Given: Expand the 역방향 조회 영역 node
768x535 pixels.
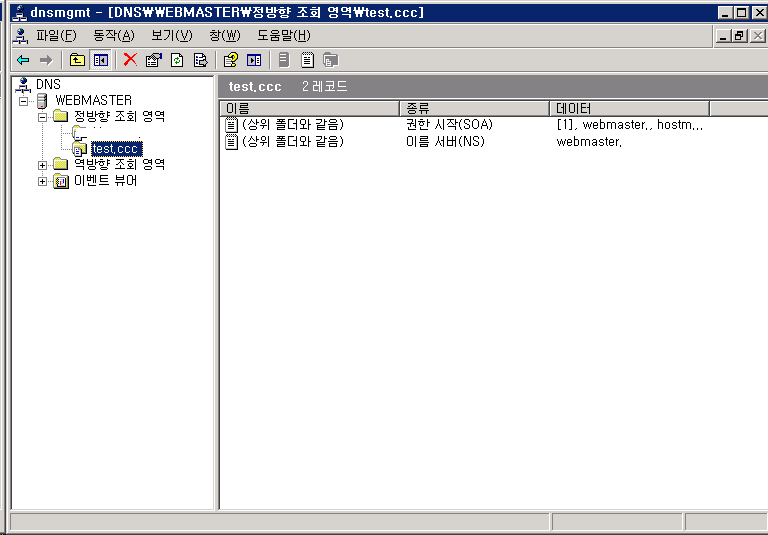Looking at the screenshot, I should tap(43, 165).
